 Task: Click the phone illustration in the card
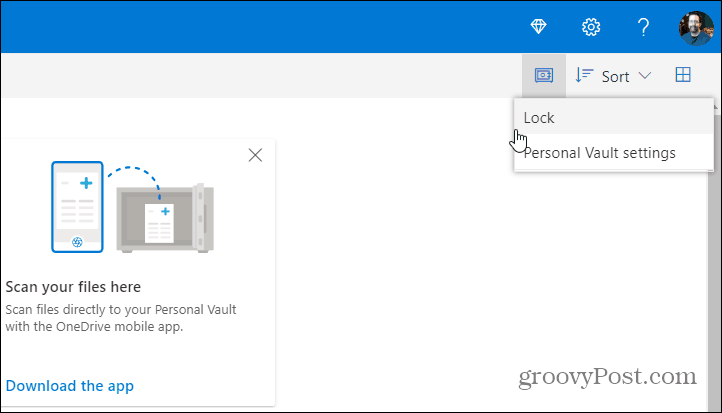[x=77, y=207]
